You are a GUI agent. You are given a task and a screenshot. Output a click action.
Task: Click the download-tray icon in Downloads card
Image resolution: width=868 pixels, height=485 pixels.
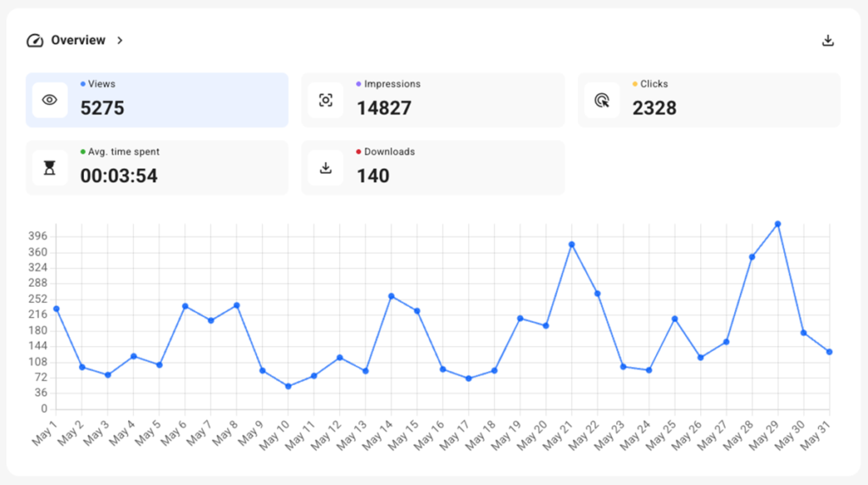pos(325,168)
